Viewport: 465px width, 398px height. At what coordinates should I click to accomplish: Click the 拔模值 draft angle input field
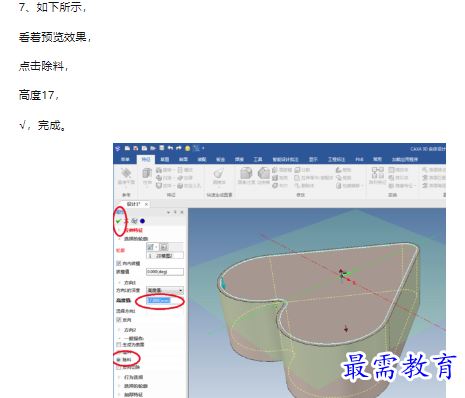point(165,272)
